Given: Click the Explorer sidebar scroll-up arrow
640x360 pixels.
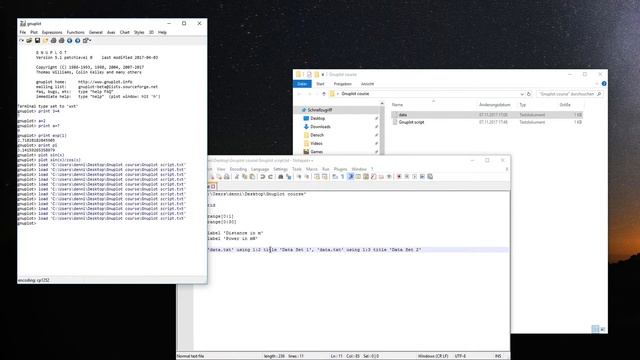Looking at the screenshot, I should pos(382,104).
